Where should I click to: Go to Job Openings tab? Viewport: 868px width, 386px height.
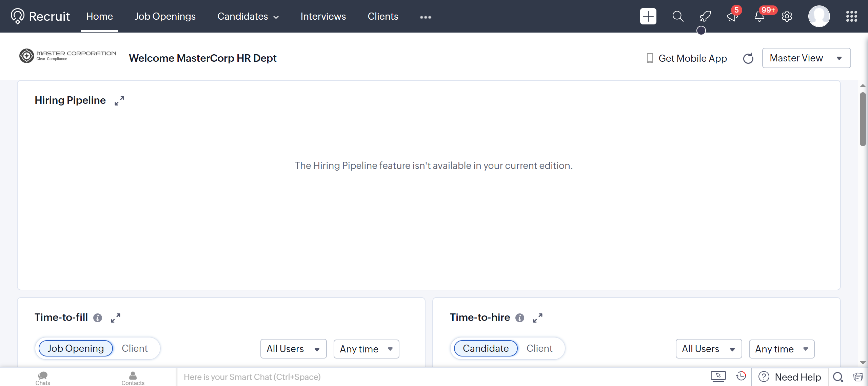pyautogui.click(x=165, y=16)
